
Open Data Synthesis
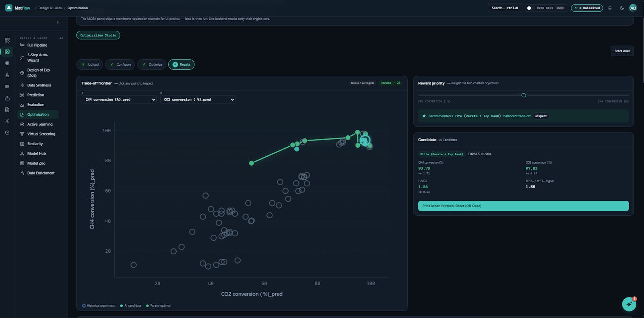point(38,85)
